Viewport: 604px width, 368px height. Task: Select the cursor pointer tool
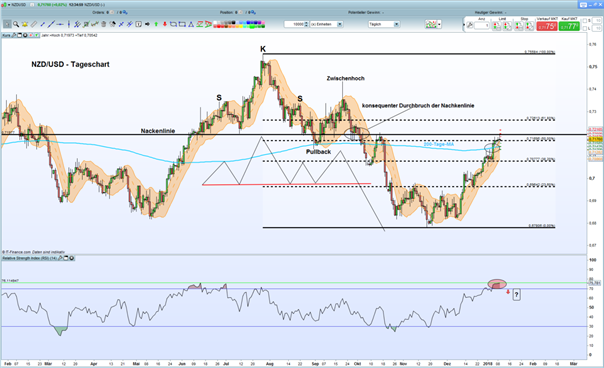(x=7, y=24)
